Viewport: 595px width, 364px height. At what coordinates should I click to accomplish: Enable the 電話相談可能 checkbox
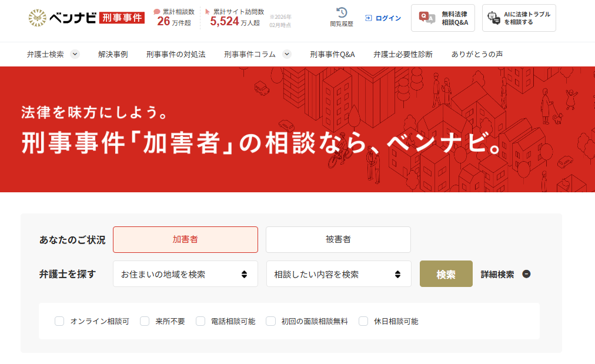click(x=200, y=321)
